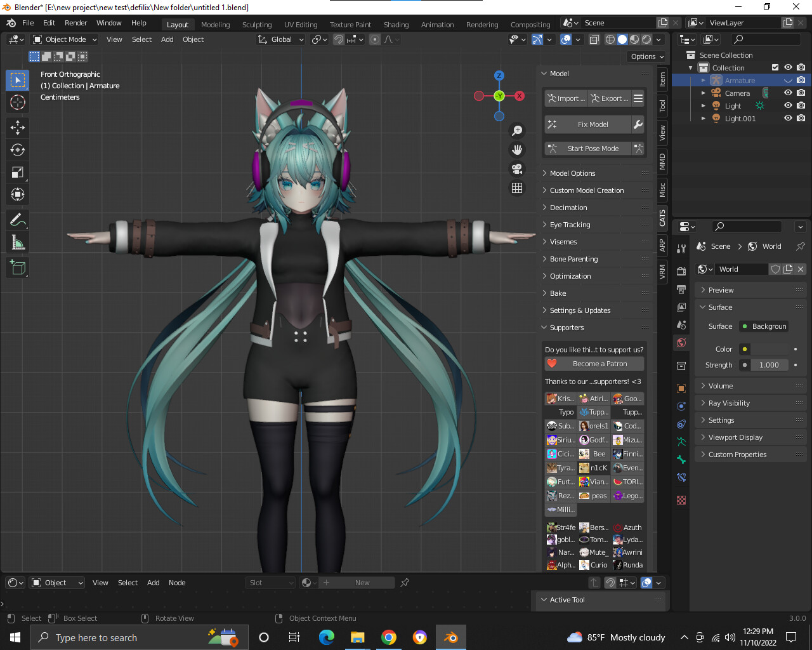This screenshot has height=650, width=812.
Task: Switch to rendered viewport shading
Action: tap(646, 39)
